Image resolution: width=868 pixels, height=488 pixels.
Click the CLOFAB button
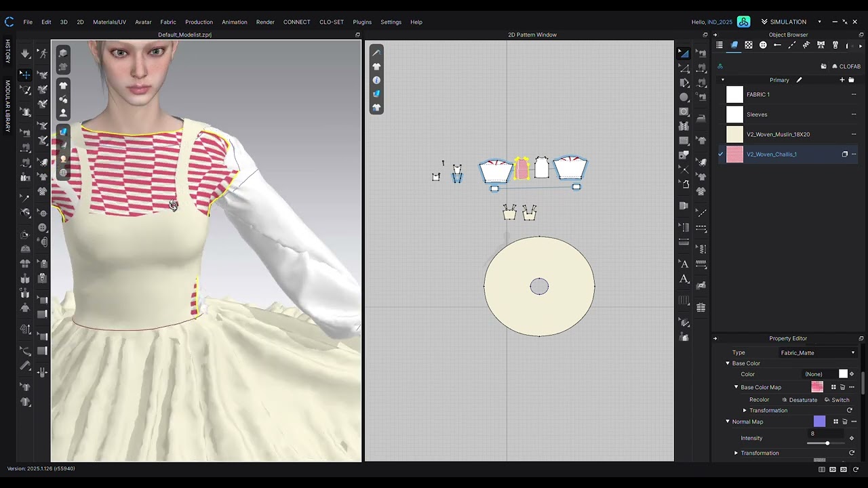point(846,66)
